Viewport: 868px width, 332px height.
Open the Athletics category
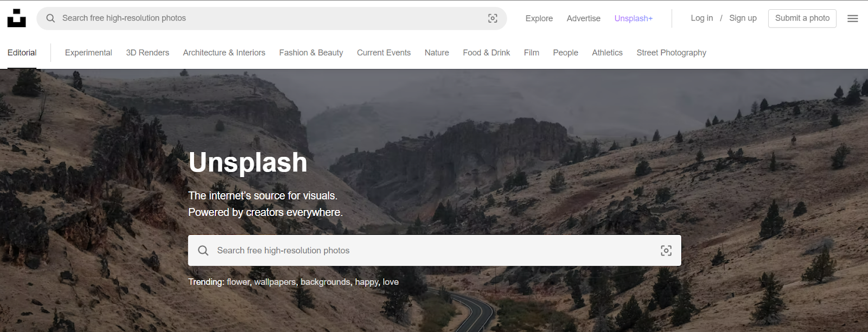coord(608,53)
